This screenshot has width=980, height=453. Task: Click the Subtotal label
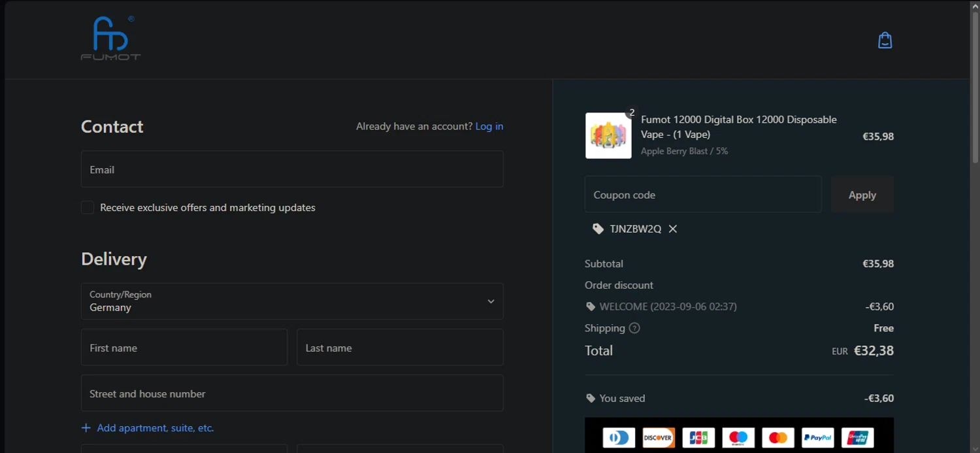point(604,264)
